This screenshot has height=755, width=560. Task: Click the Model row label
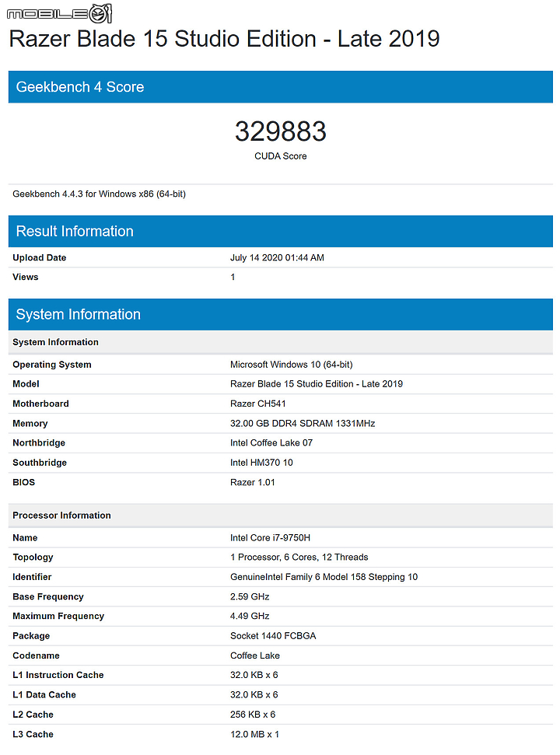click(26, 384)
